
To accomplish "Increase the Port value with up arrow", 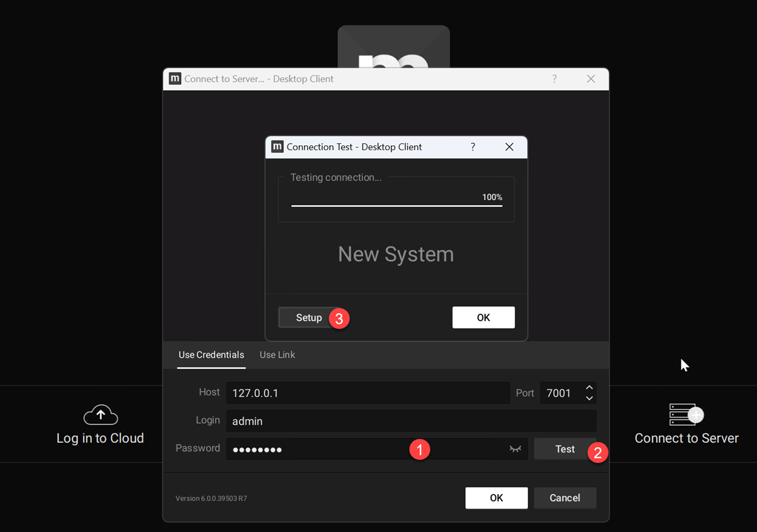I will pyautogui.click(x=589, y=388).
